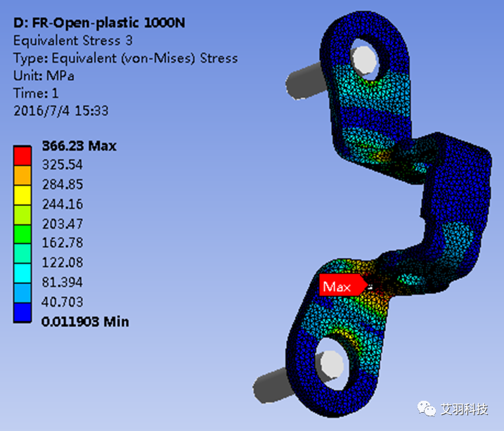Select the '244.16' legend value

(x=63, y=204)
